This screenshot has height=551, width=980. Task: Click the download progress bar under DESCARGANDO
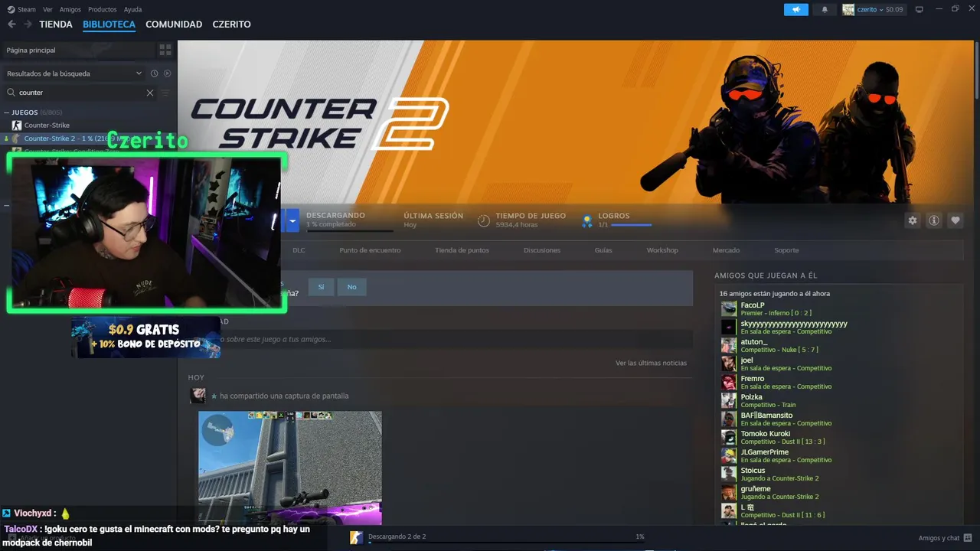pos(350,230)
